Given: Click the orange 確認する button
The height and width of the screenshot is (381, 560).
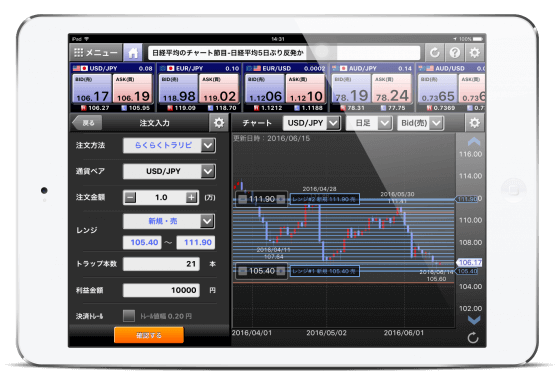Looking at the screenshot, I should tap(149, 335).
